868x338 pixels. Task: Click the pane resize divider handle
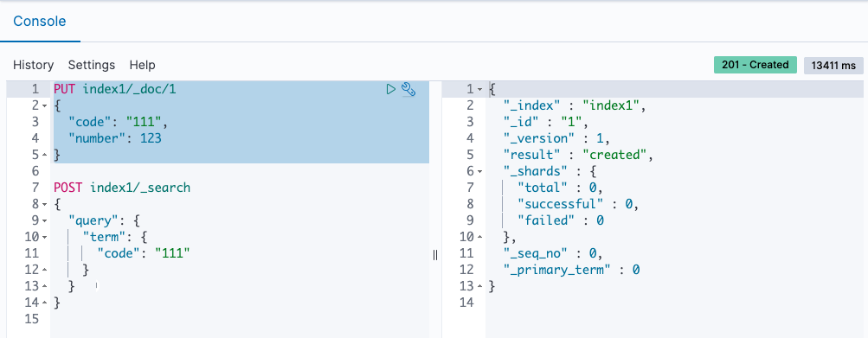[435, 254]
